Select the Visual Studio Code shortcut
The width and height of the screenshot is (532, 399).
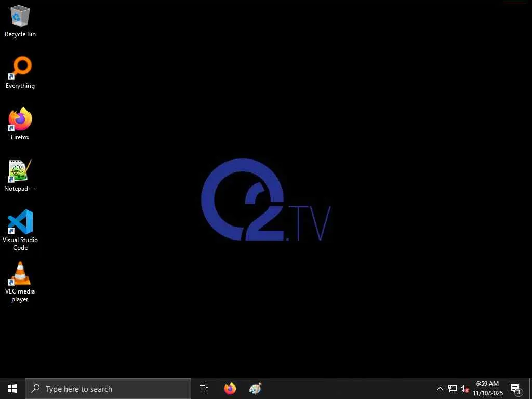coord(20,230)
